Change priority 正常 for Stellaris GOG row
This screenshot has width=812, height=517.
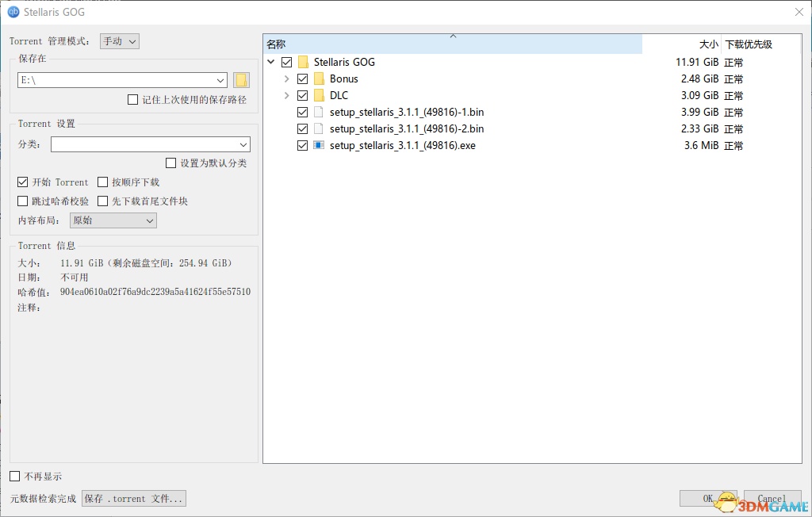point(733,63)
